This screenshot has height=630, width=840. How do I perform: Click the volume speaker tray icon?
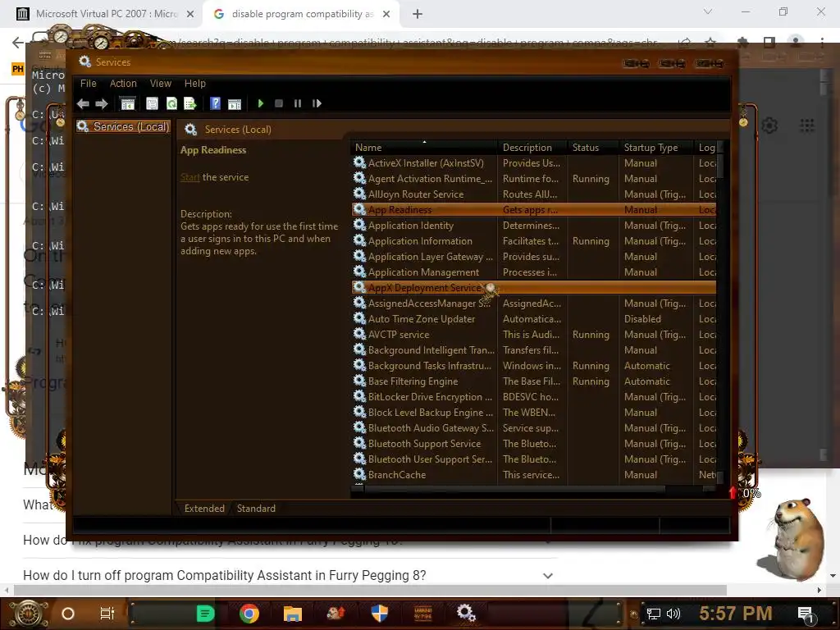[673, 614]
